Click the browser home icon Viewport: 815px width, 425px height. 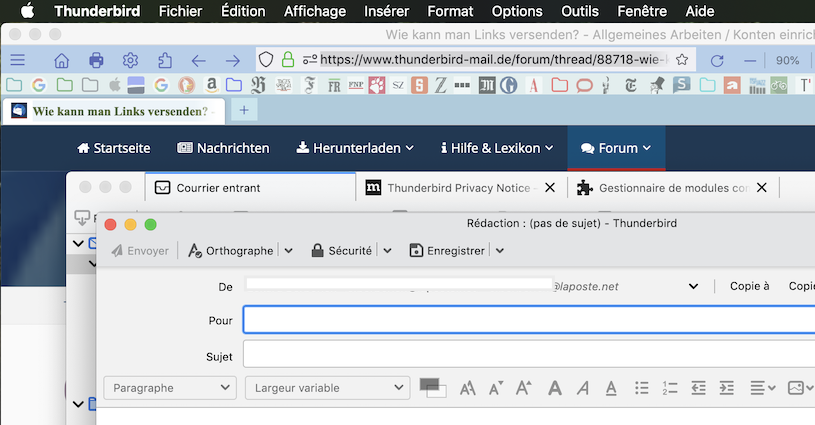click(62, 60)
